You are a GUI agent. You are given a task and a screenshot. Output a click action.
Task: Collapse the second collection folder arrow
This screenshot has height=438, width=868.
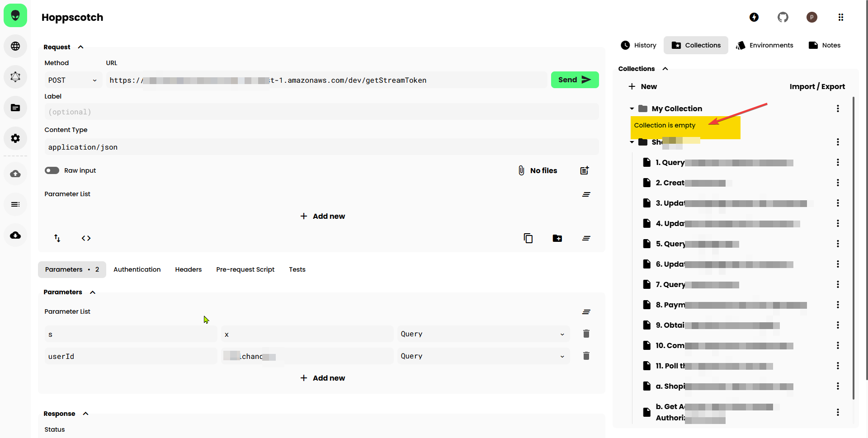click(632, 142)
